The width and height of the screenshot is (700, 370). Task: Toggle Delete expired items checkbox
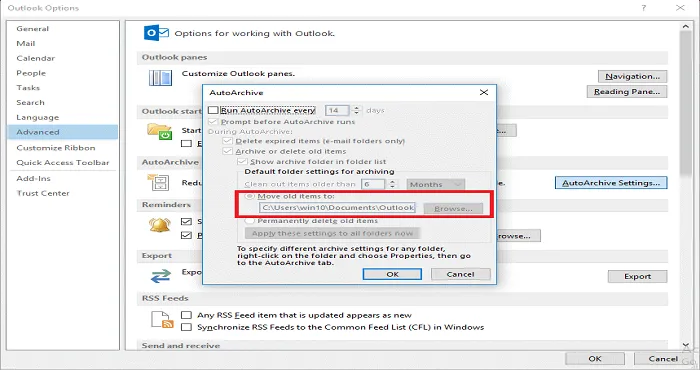228,141
